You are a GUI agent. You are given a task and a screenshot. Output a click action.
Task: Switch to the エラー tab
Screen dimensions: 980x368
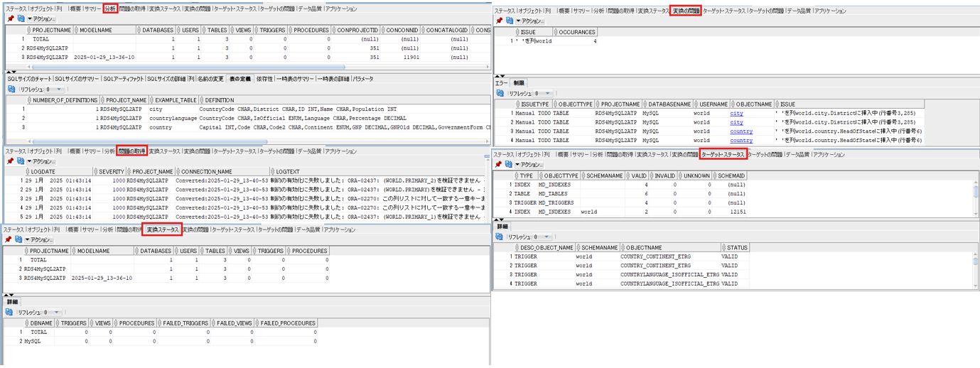502,83
